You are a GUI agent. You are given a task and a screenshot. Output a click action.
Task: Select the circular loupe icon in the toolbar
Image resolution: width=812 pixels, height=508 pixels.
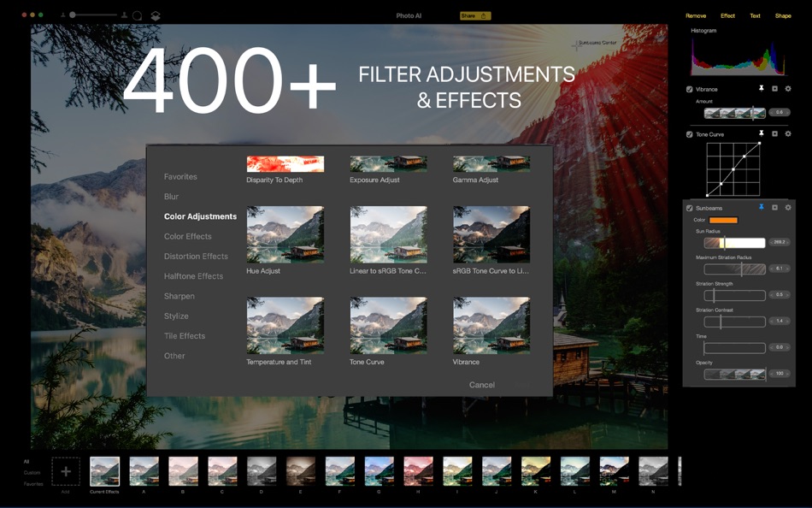click(138, 15)
